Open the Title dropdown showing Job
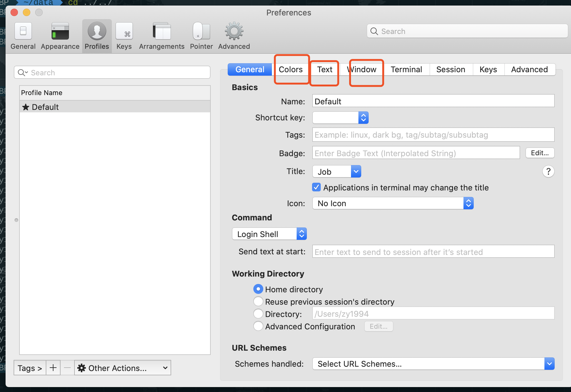The height and width of the screenshot is (392, 571). (x=337, y=171)
